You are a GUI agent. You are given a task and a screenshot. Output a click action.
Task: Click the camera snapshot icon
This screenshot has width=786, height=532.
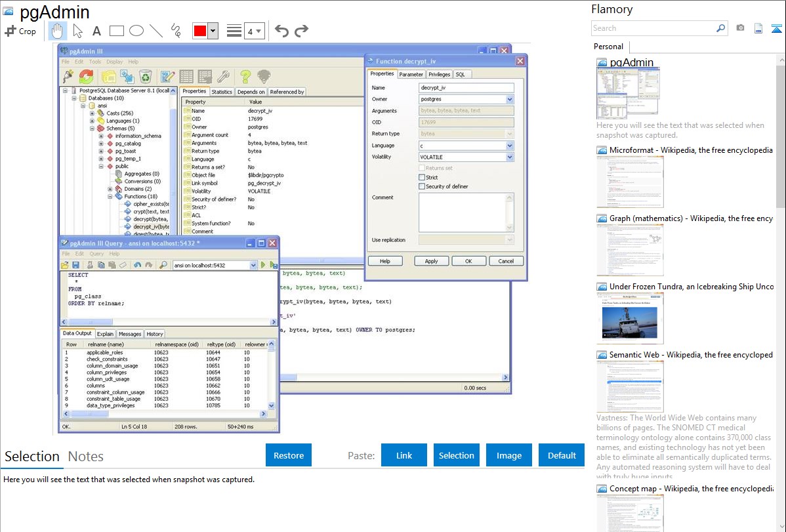point(740,28)
